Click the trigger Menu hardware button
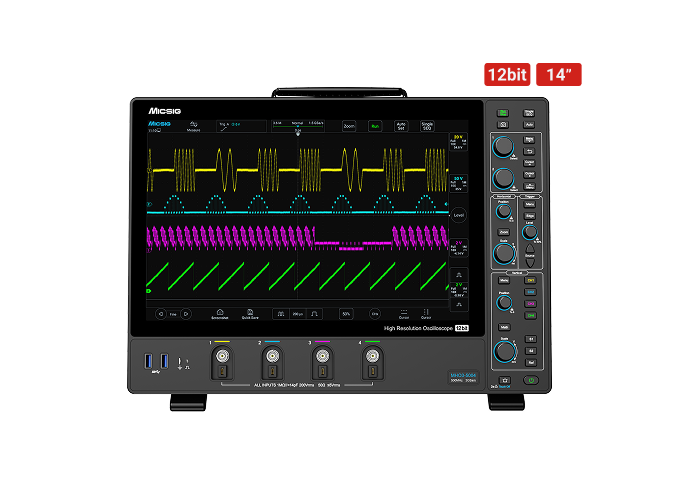Image resolution: width=680 pixels, height=480 pixels. (x=530, y=204)
